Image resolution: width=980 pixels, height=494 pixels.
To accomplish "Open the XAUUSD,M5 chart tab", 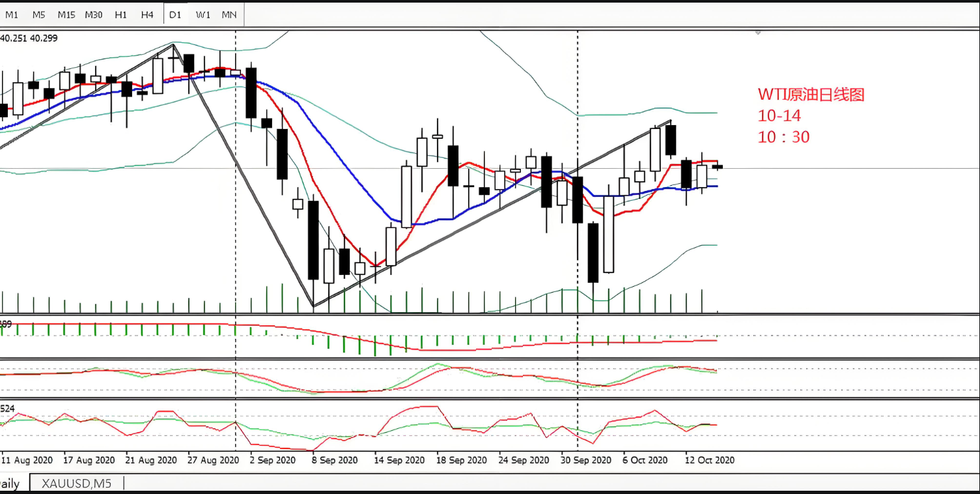I will [x=76, y=484].
